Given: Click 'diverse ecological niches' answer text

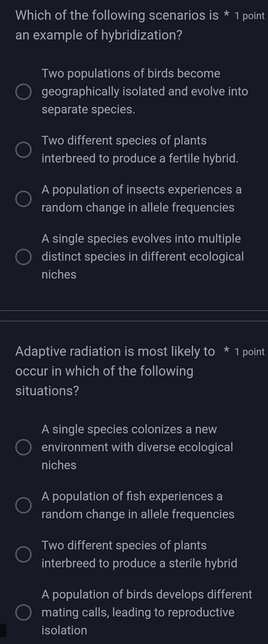Looking at the screenshot, I should tap(137, 447).
